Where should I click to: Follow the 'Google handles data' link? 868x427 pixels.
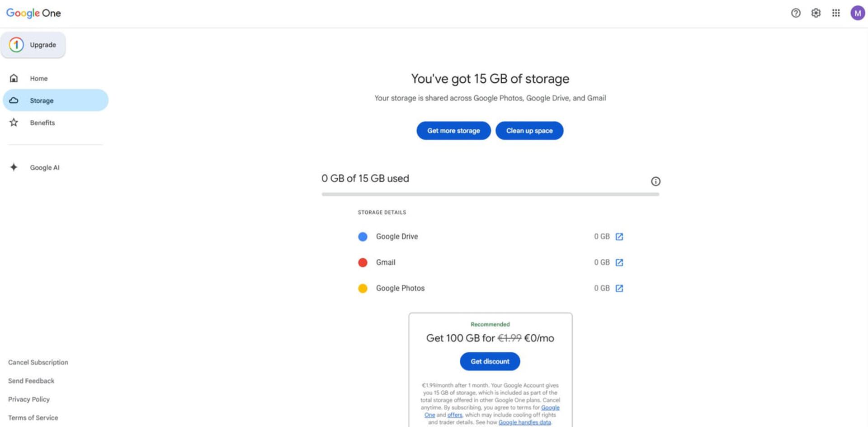click(x=524, y=422)
